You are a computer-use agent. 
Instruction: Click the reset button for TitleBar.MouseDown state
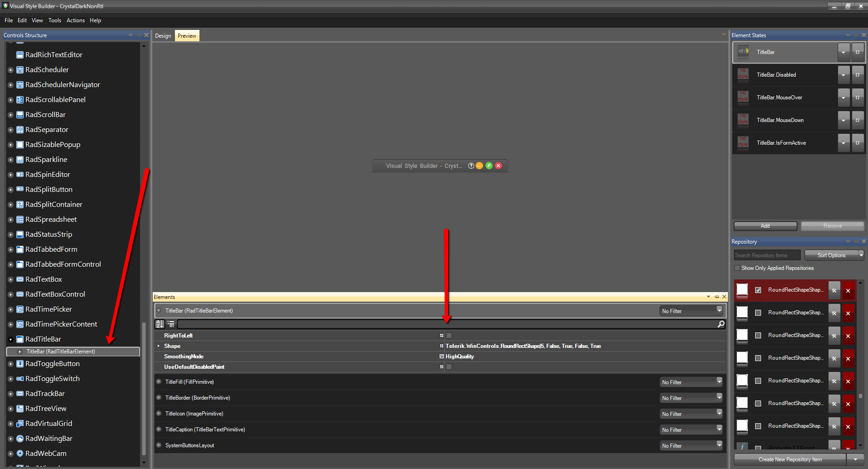858,120
